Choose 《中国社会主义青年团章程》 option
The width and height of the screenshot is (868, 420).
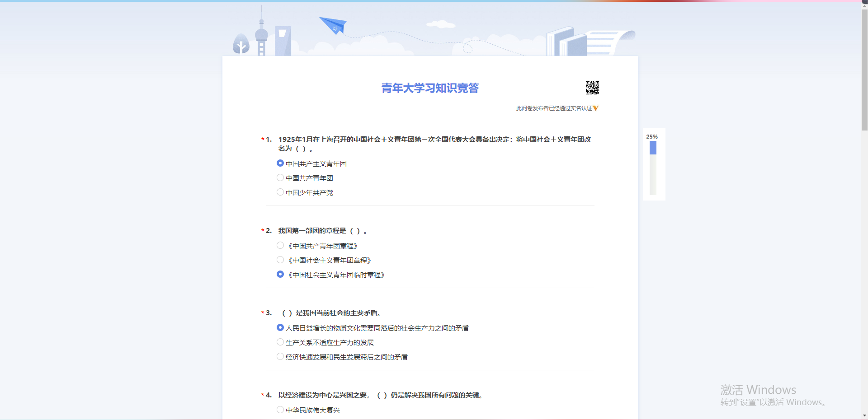point(280,260)
